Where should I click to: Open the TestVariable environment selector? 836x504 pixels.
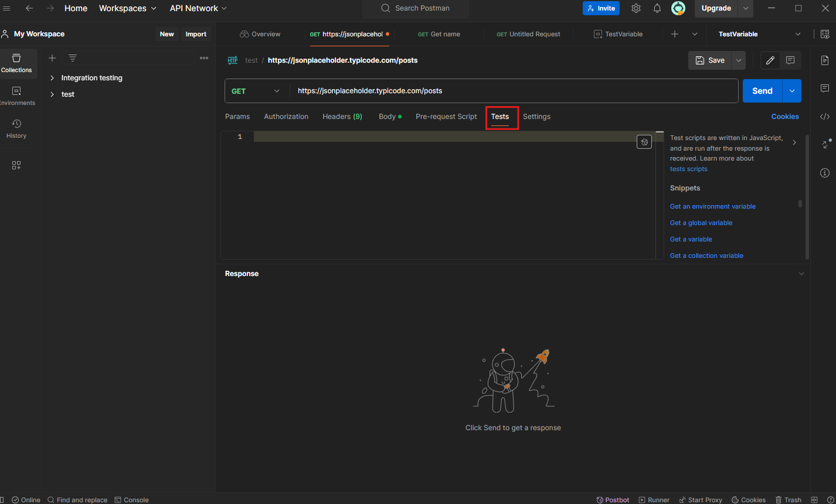tap(759, 34)
